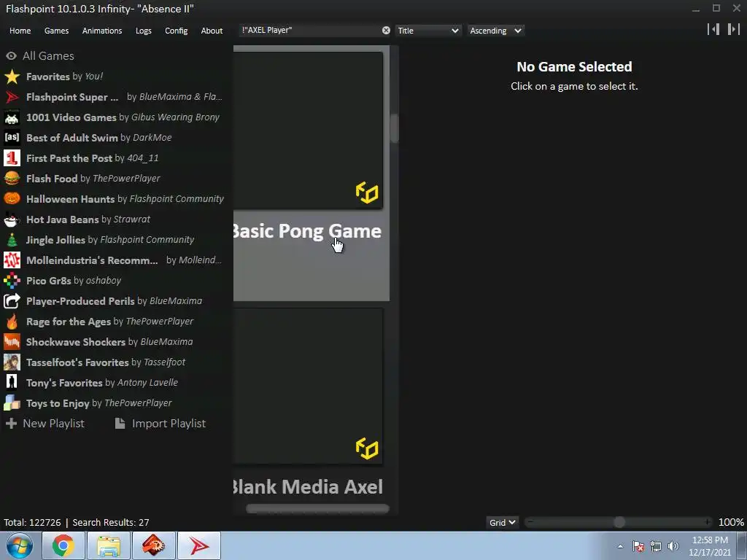Toggle left sidebar with collapse icon

click(x=713, y=29)
